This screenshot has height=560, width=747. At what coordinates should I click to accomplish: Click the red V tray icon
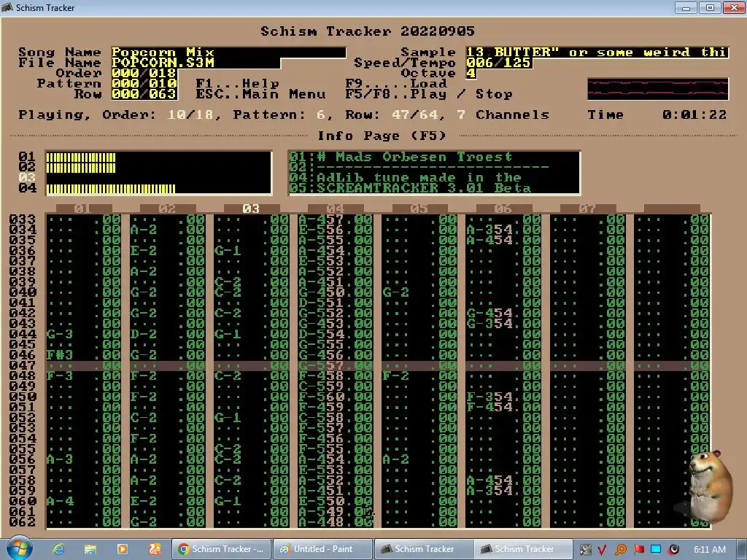(602, 550)
